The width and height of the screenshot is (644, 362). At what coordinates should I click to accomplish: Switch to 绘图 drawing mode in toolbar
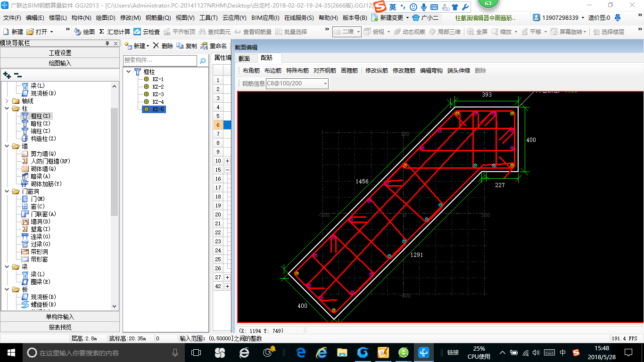[x=84, y=32]
